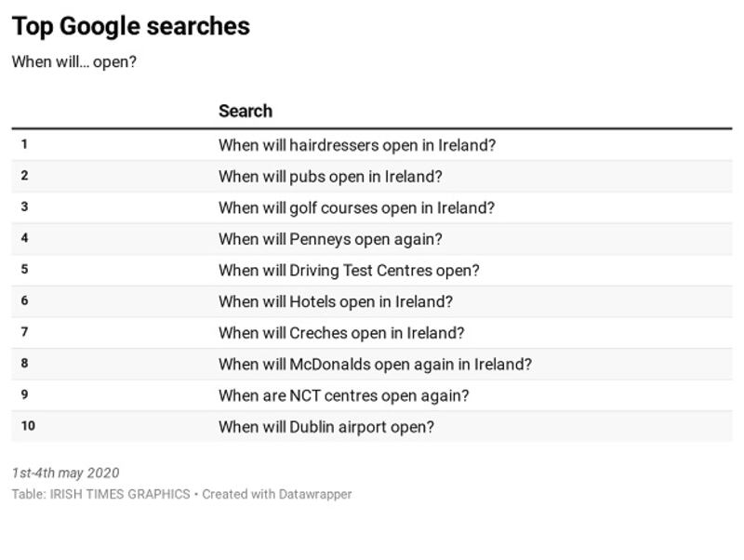Open the 'Created with Datawrapper' link

277,495
